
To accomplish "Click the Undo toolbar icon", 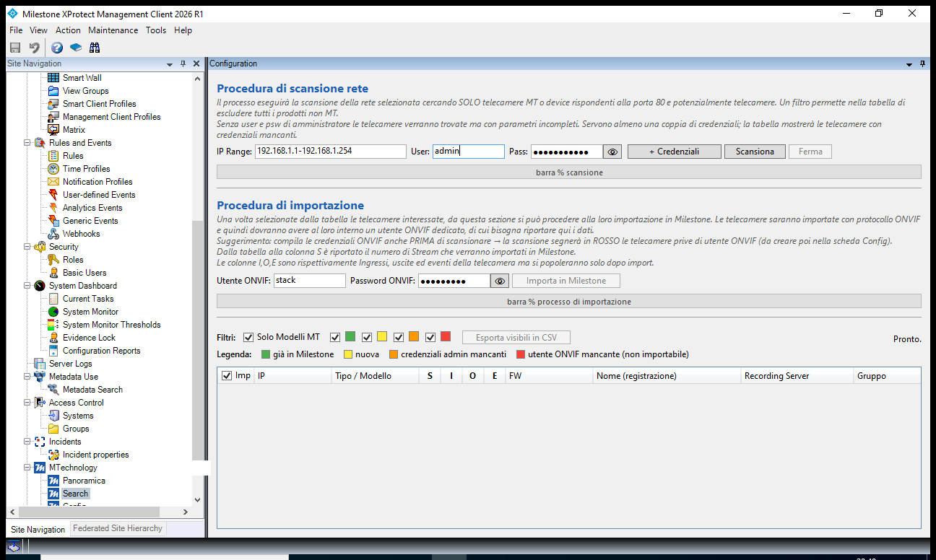I will (34, 48).
